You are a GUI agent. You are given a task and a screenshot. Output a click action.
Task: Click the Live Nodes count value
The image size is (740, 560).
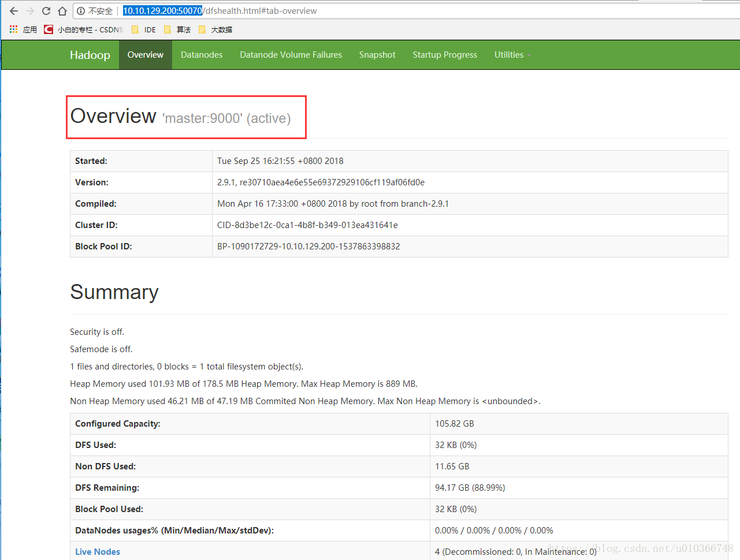pyautogui.click(x=516, y=552)
